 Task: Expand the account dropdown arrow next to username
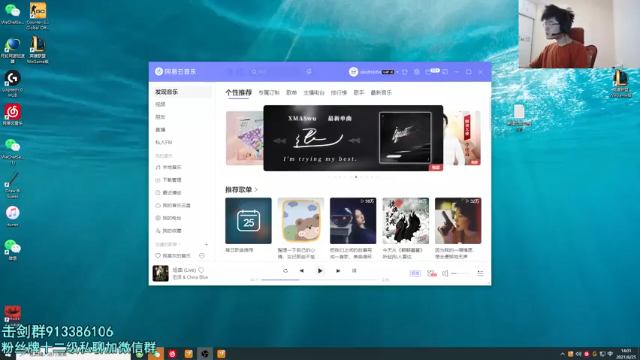[x=397, y=72]
